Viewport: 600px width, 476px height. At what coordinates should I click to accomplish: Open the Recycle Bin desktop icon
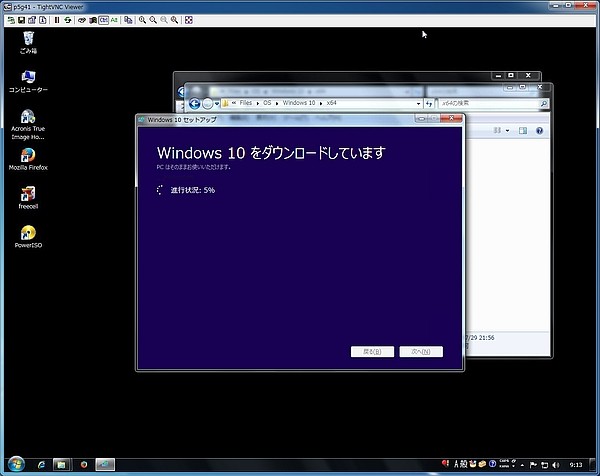pyautogui.click(x=28, y=42)
